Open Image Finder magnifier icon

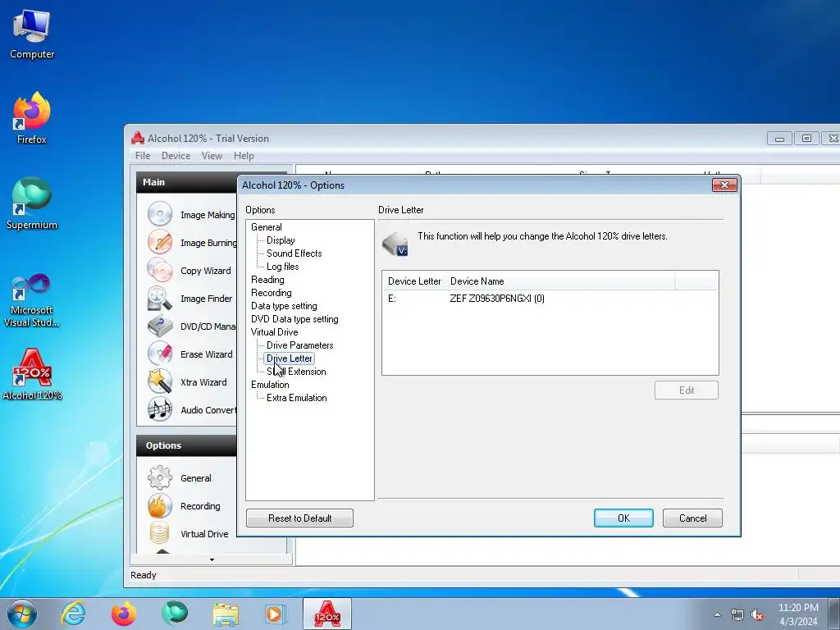[160, 299]
